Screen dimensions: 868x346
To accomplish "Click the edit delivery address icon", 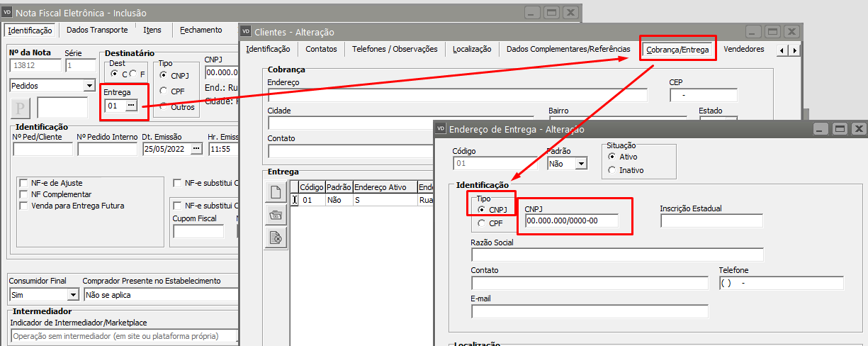I will (x=276, y=215).
